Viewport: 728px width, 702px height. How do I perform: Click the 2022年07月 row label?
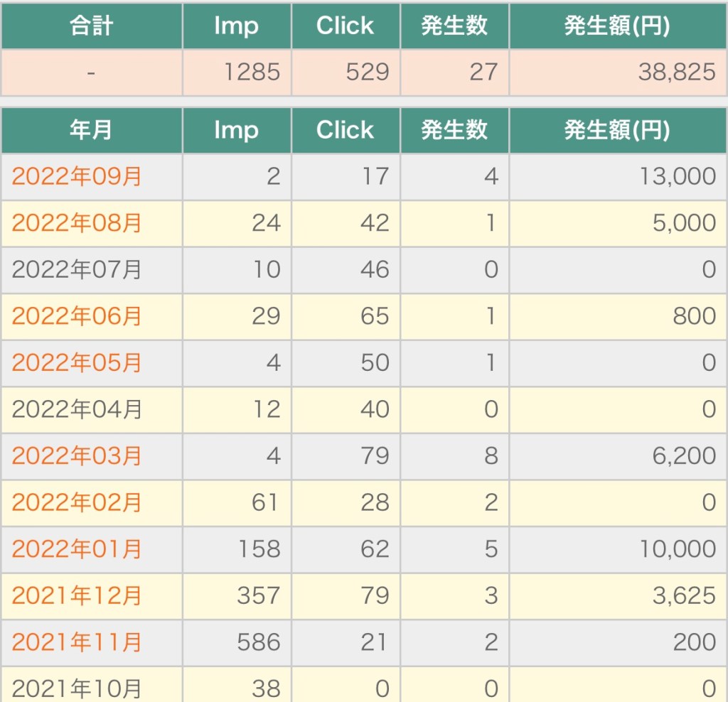pos(77,270)
